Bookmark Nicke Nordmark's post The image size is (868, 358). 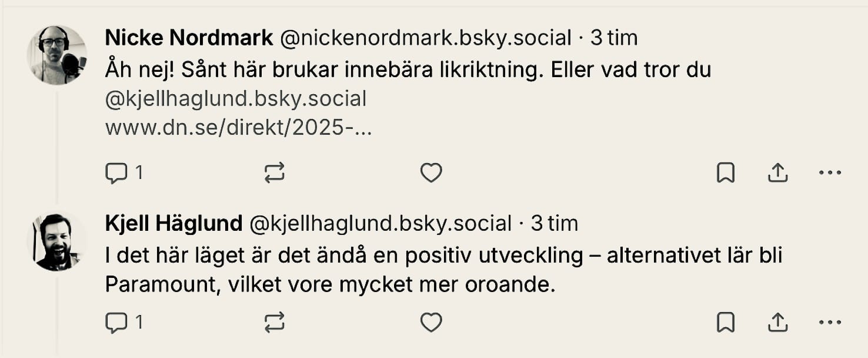click(726, 173)
